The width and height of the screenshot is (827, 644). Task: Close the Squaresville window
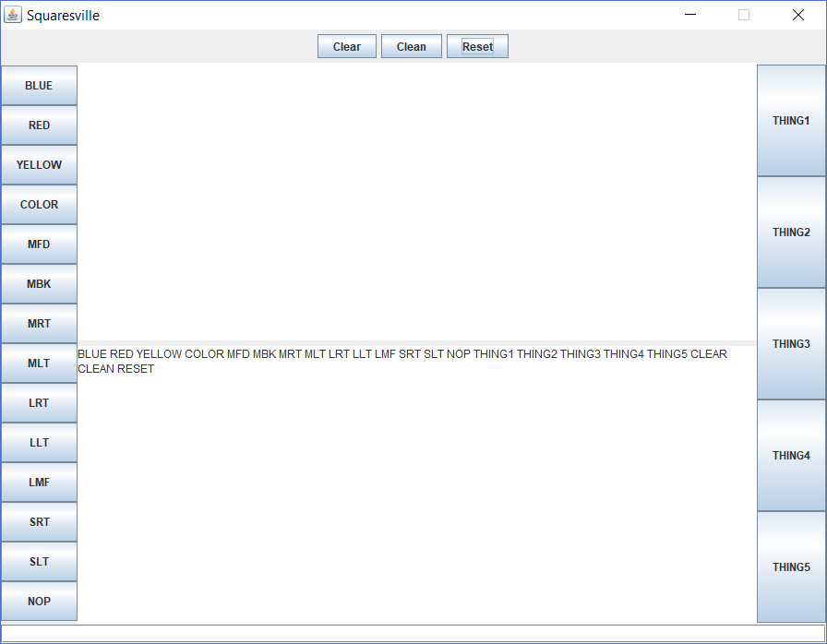pyautogui.click(x=798, y=15)
